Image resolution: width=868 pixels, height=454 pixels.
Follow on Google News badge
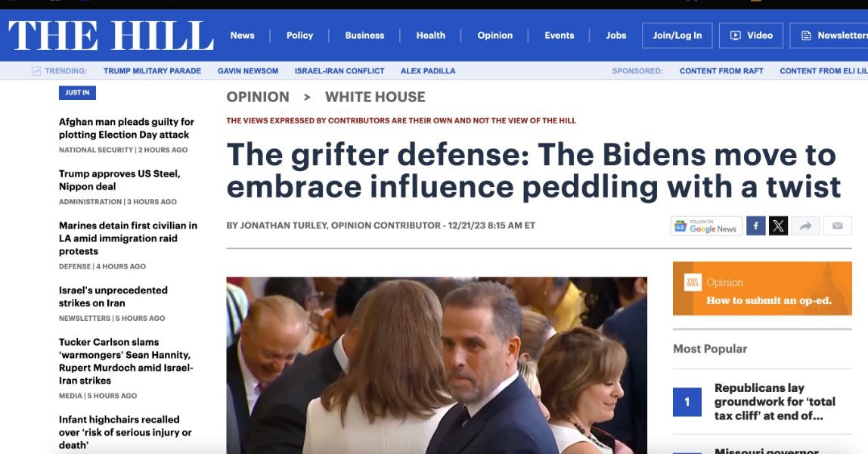706,226
